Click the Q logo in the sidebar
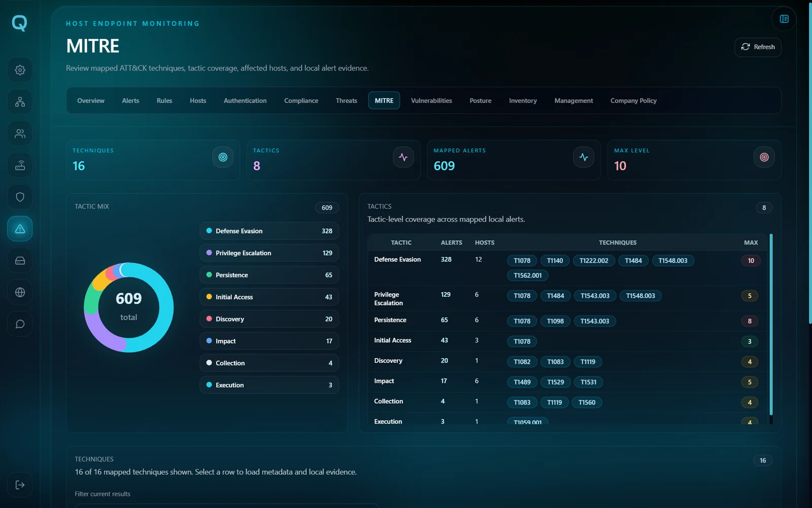Image resolution: width=812 pixels, height=508 pixels. click(x=19, y=23)
